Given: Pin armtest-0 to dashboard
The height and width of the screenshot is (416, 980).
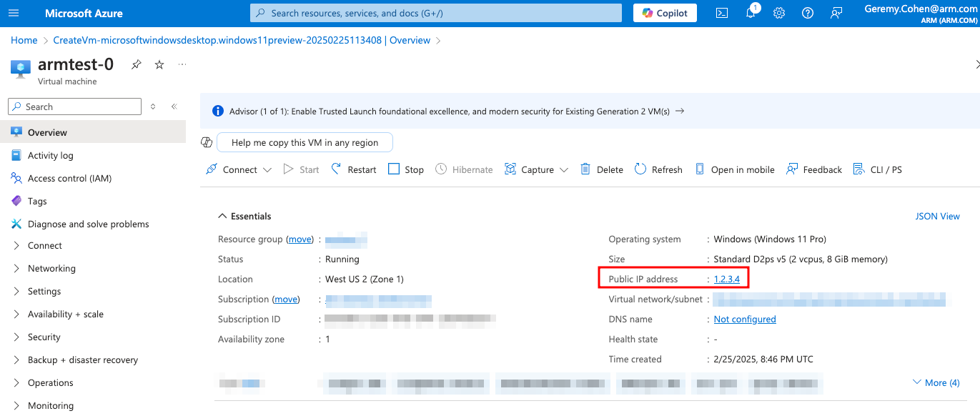Looking at the screenshot, I should pos(136,64).
